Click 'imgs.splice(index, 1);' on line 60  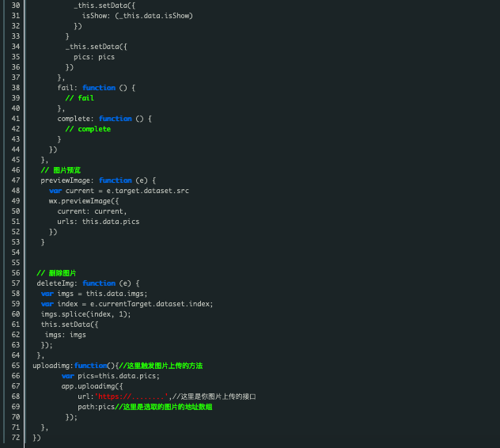coord(85,314)
